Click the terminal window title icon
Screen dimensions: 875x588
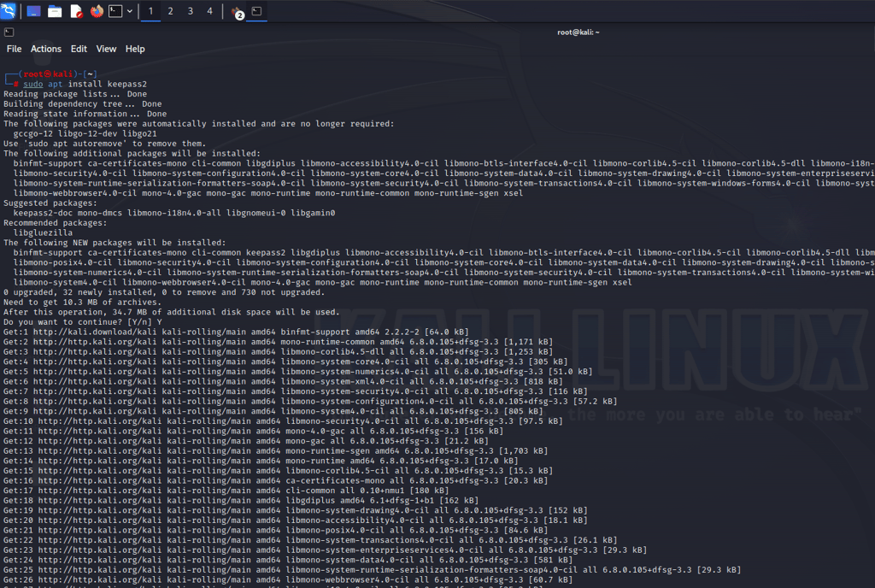tap(9, 32)
